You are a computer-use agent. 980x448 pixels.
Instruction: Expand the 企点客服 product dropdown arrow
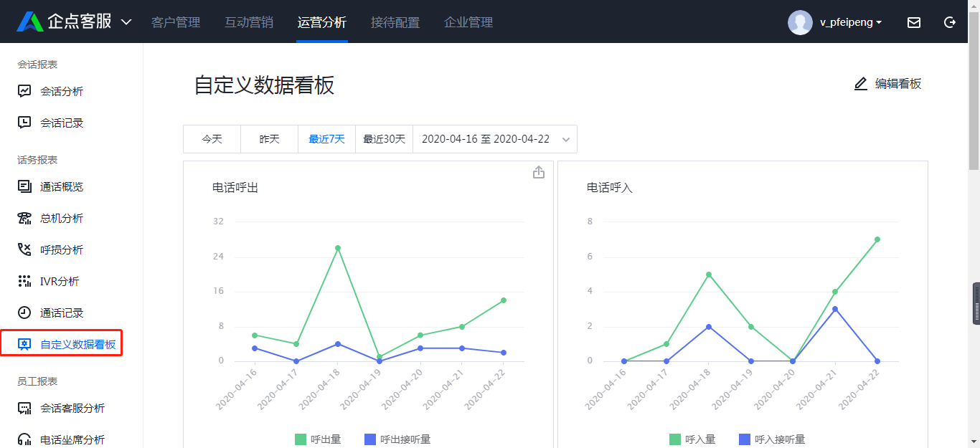126,22
